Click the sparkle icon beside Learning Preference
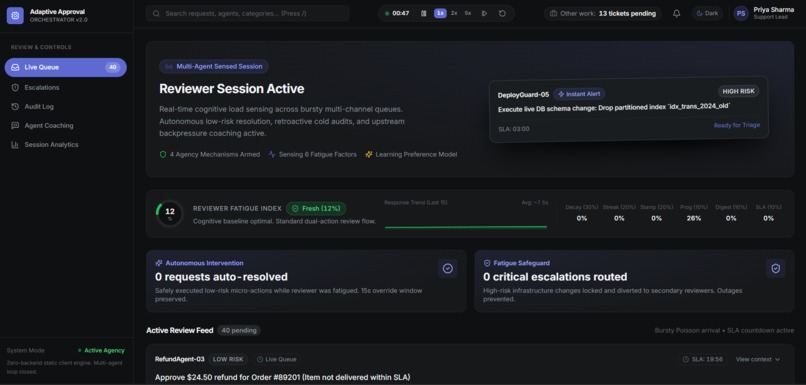806x385 pixels. point(369,154)
